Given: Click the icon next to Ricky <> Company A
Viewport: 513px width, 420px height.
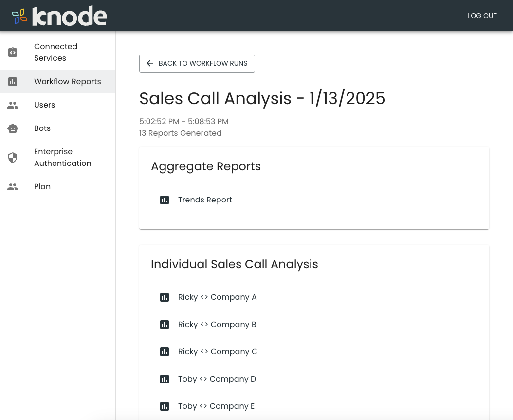Looking at the screenshot, I should click(165, 297).
